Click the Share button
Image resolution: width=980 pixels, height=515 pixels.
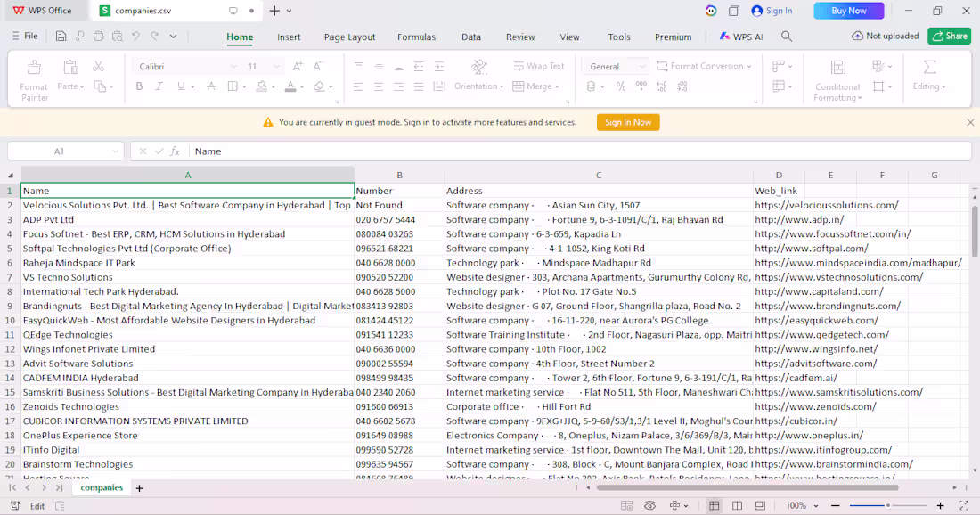[950, 37]
